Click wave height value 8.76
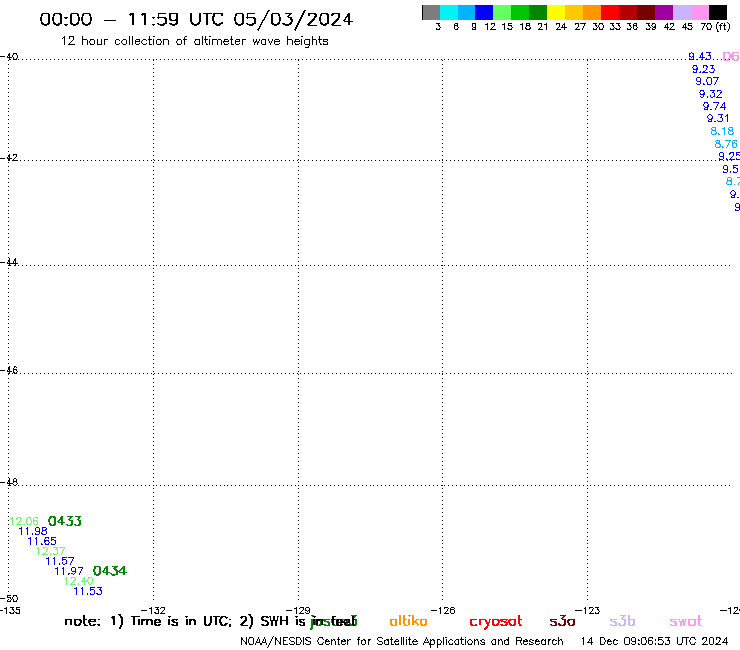This screenshot has height=650, width=740. click(726, 144)
